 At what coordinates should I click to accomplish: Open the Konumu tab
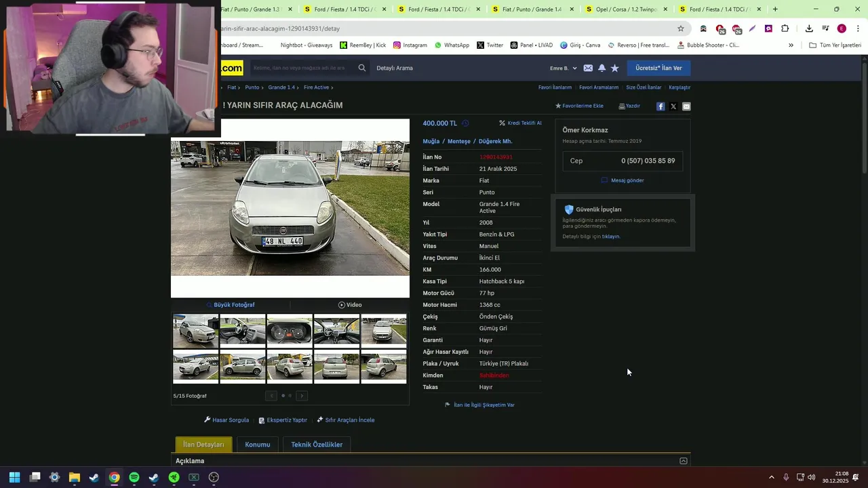(258, 445)
